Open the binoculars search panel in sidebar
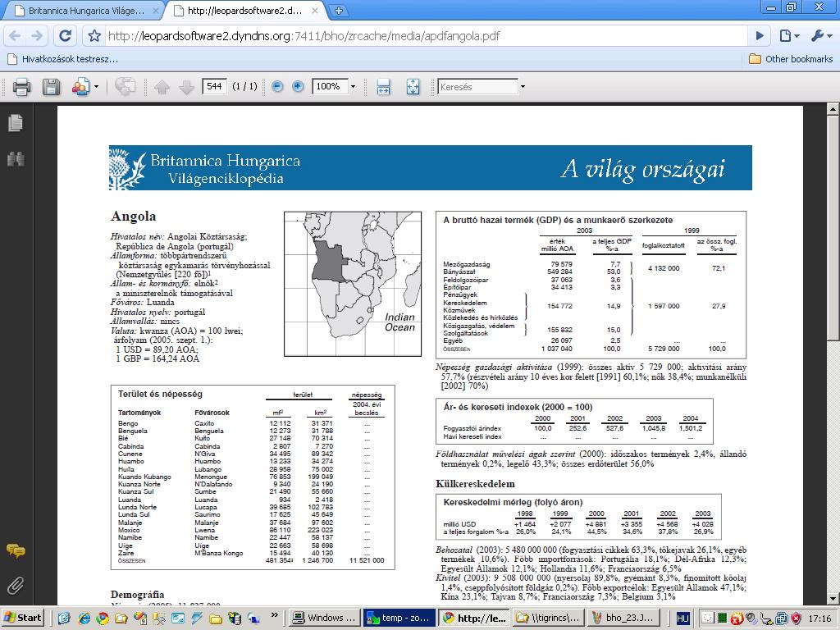Viewport: 840px width, 630px height. coord(16,158)
